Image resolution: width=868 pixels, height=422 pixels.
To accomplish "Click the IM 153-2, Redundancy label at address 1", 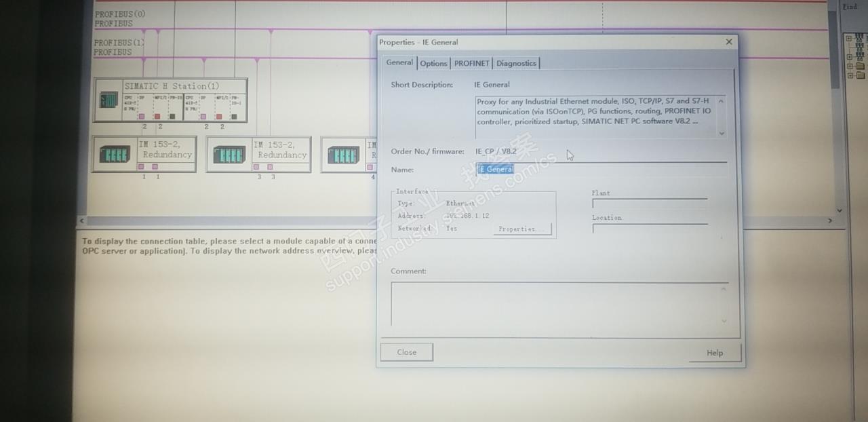I will coord(167,149).
